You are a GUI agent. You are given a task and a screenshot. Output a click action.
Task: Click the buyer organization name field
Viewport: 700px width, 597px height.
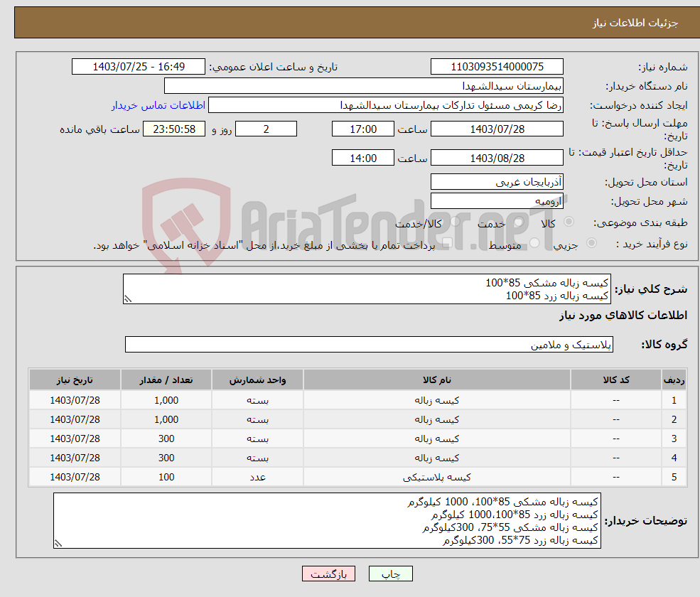pos(364,86)
